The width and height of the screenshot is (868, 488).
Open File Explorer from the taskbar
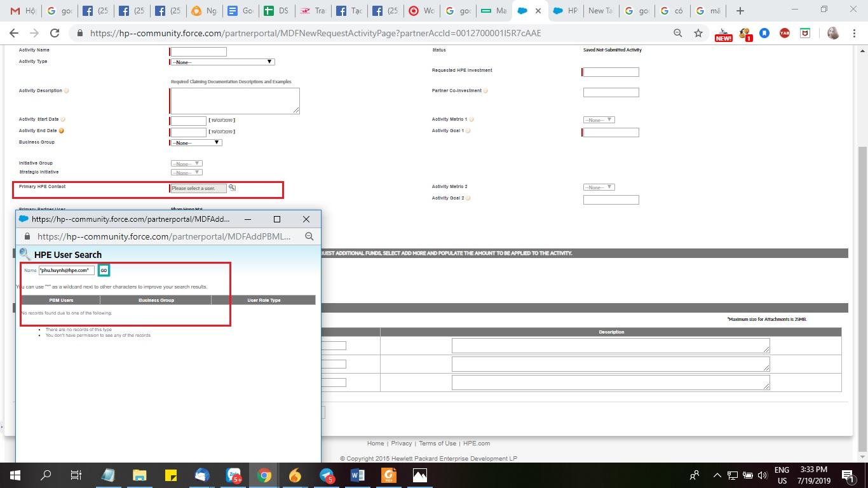139,475
